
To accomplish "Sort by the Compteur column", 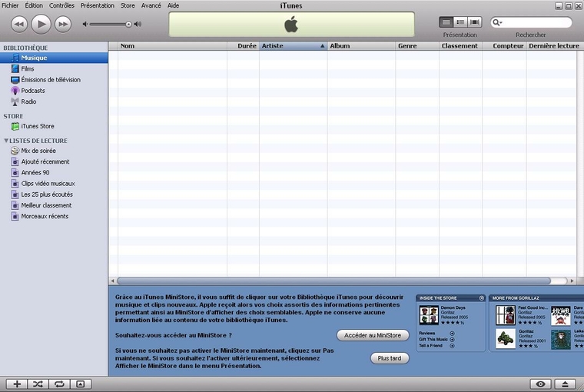I will (x=504, y=46).
